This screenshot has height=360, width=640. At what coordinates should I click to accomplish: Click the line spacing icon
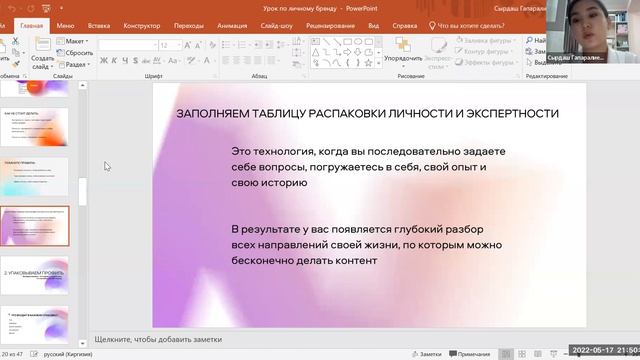(281, 45)
